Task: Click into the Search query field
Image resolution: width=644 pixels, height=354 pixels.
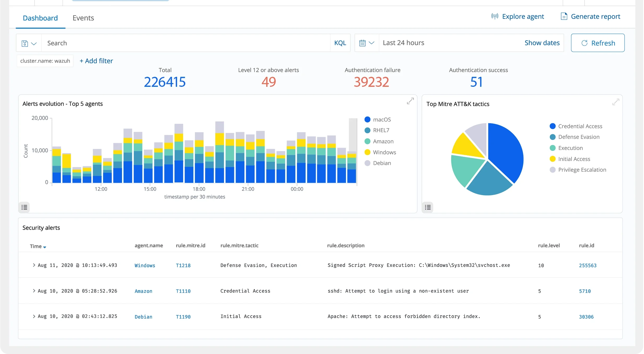Action: [184, 43]
